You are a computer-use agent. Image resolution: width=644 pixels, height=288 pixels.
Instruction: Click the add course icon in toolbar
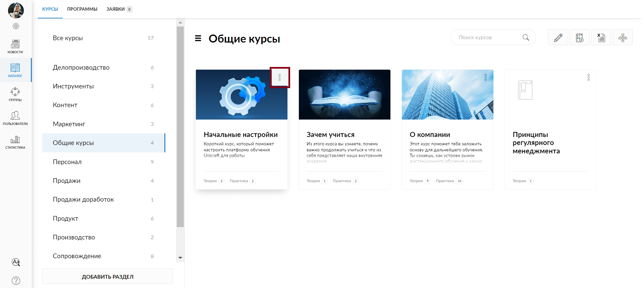pos(580,38)
